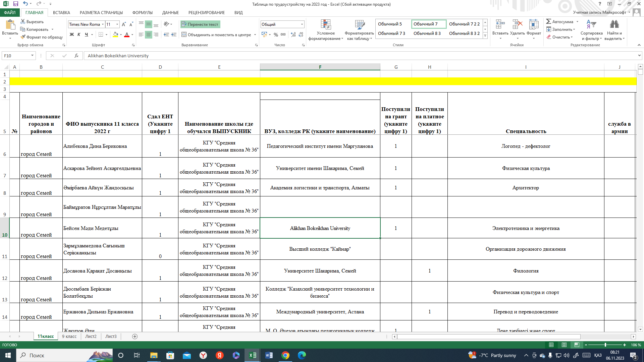Apply fill color bucket icon
Viewport: 644px width, 362px height.
(x=115, y=35)
